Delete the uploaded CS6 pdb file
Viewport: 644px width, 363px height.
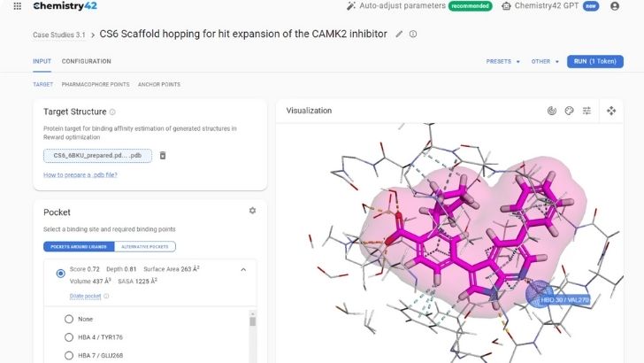(x=163, y=156)
